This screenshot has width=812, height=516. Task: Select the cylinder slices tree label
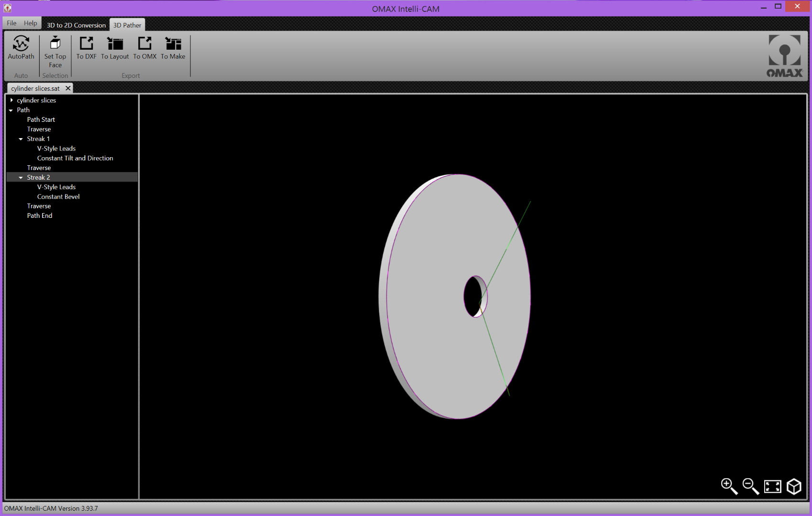(x=36, y=100)
